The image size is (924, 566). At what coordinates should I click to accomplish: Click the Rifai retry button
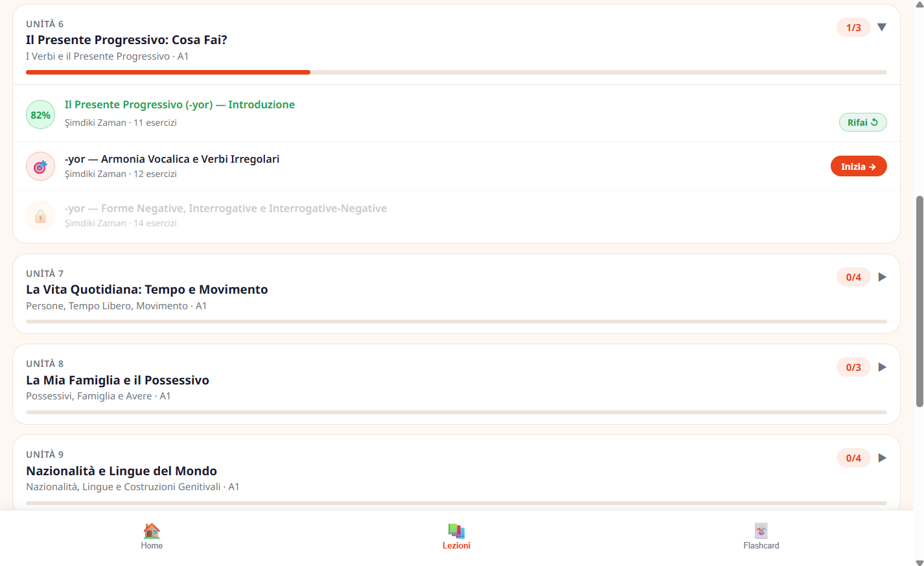863,123
